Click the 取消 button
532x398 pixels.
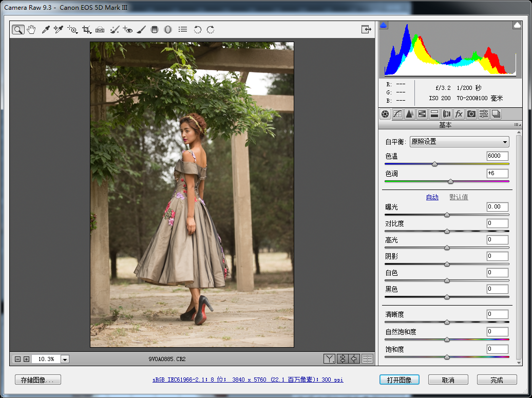tap(448, 380)
